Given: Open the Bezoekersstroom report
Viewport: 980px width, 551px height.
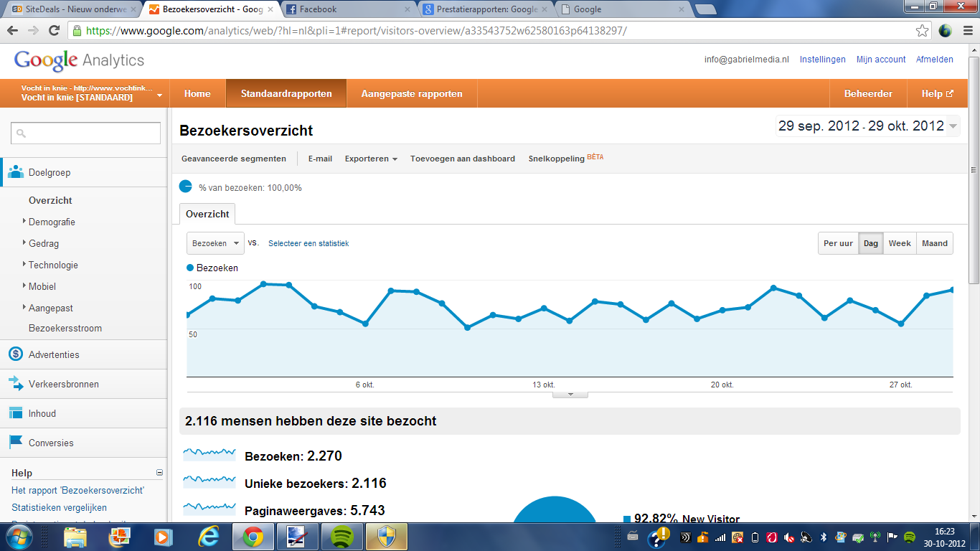Looking at the screenshot, I should 65,328.
